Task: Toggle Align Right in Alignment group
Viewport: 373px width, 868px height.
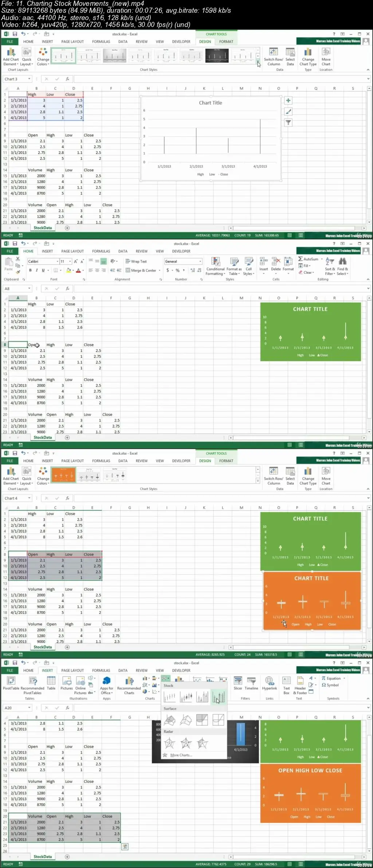Action: coord(103,270)
